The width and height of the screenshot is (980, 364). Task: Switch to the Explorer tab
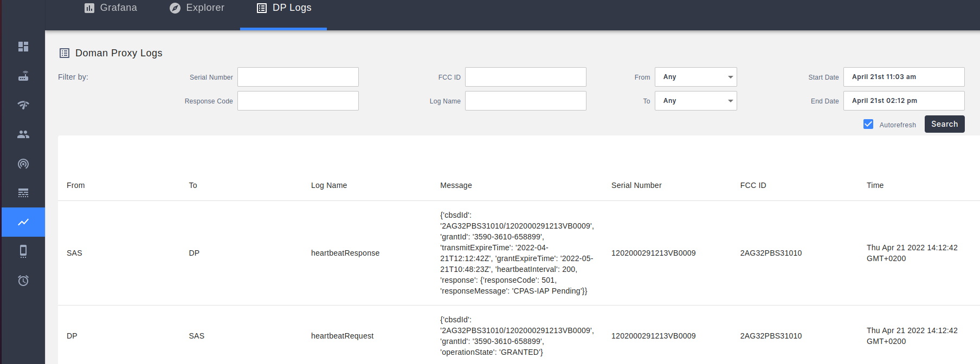197,8
